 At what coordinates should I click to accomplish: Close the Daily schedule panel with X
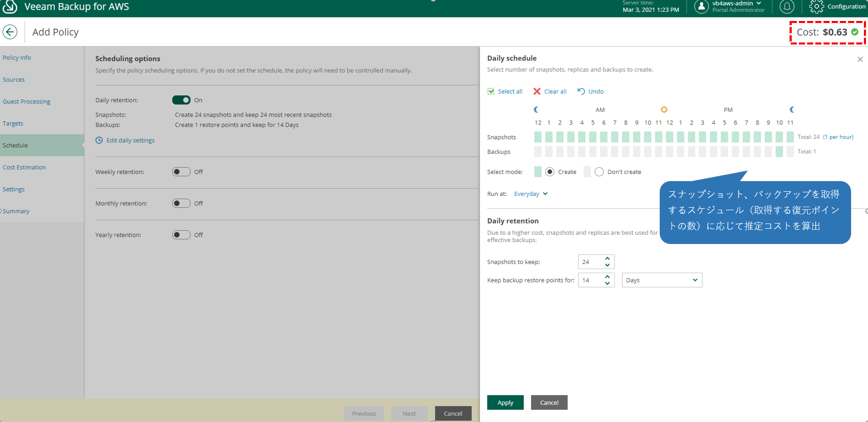(860, 59)
